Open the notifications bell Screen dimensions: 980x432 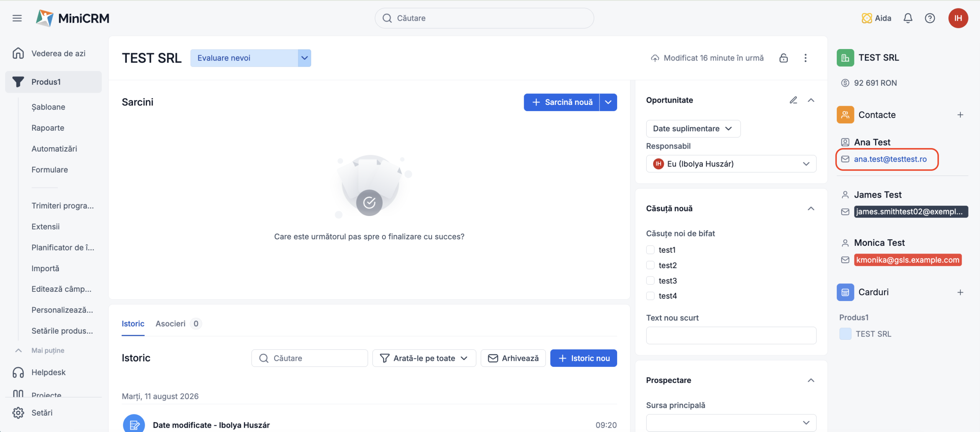point(908,18)
